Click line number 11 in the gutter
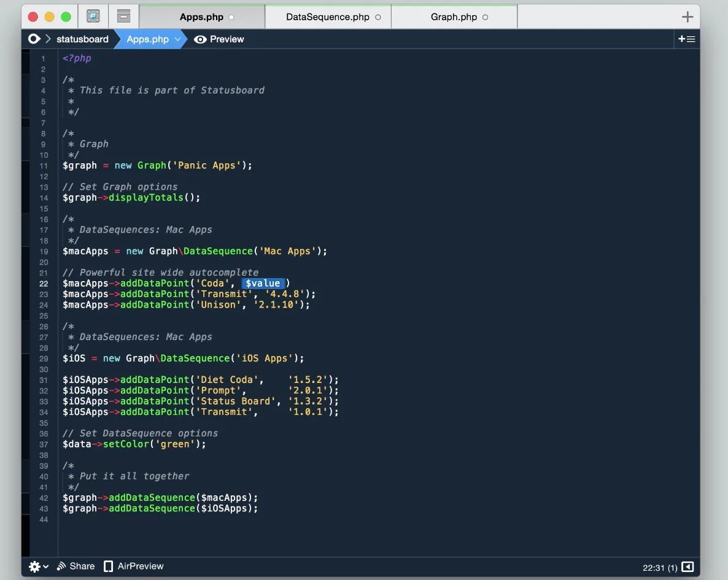The width and height of the screenshot is (728, 580). (x=44, y=166)
